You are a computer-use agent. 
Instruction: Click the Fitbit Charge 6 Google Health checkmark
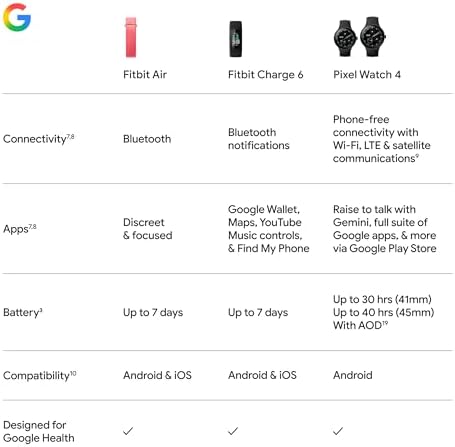(233, 431)
